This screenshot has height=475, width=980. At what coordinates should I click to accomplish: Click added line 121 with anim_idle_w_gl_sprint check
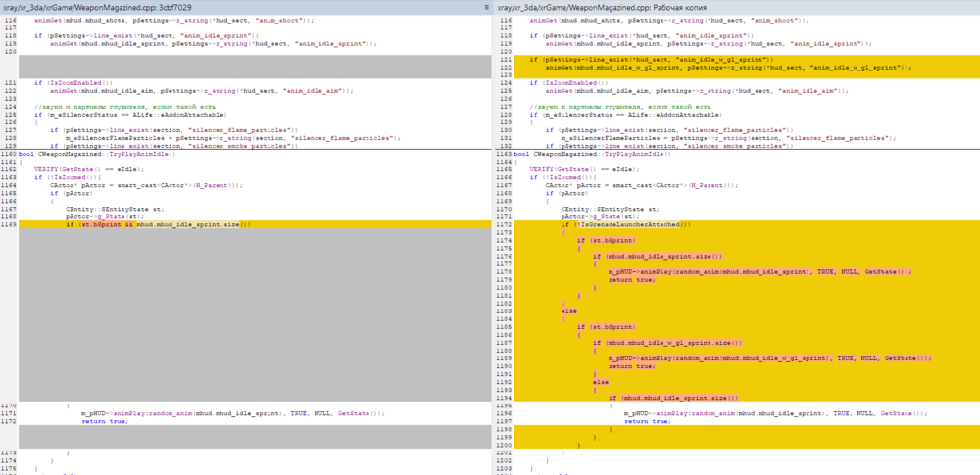(687, 59)
